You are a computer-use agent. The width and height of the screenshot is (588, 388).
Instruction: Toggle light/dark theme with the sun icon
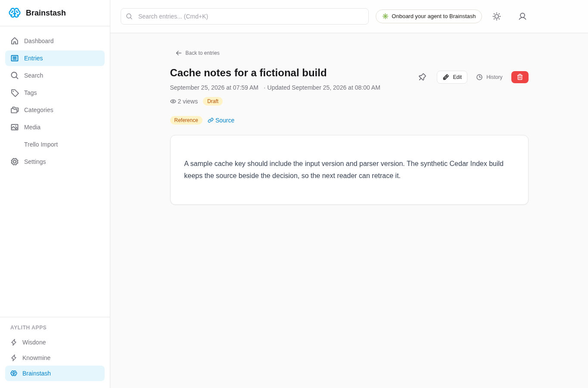pyautogui.click(x=497, y=16)
